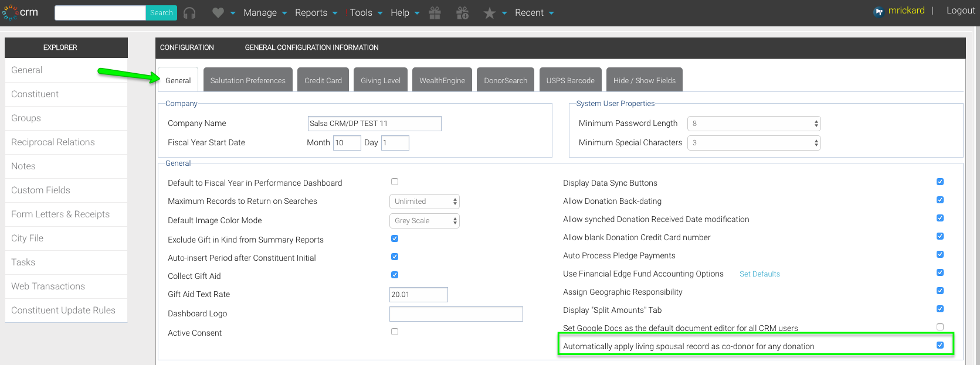Image resolution: width=980 pixels, height=365 pixels.
Task: Open Notes in the Explorer sidebar
Action: pos(66,166)
